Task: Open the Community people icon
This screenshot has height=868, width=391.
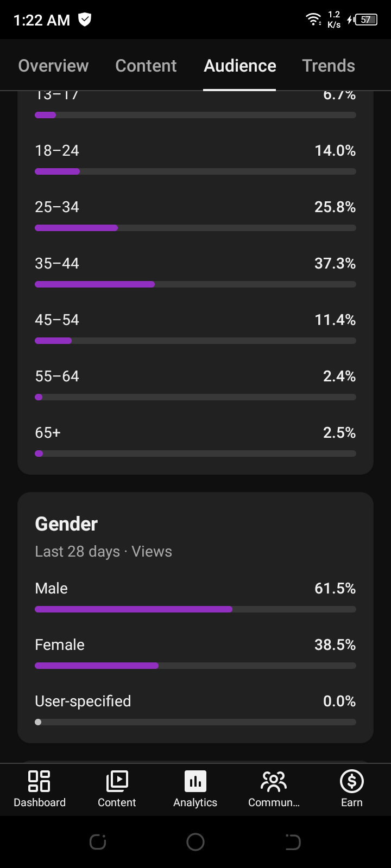Action: pos(274,781)
